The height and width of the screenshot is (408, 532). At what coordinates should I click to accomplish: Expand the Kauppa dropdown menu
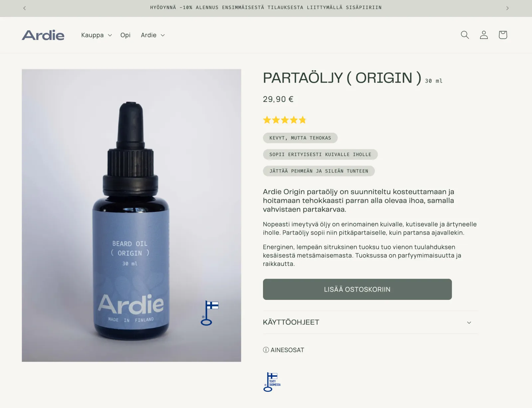coord(96,35)
